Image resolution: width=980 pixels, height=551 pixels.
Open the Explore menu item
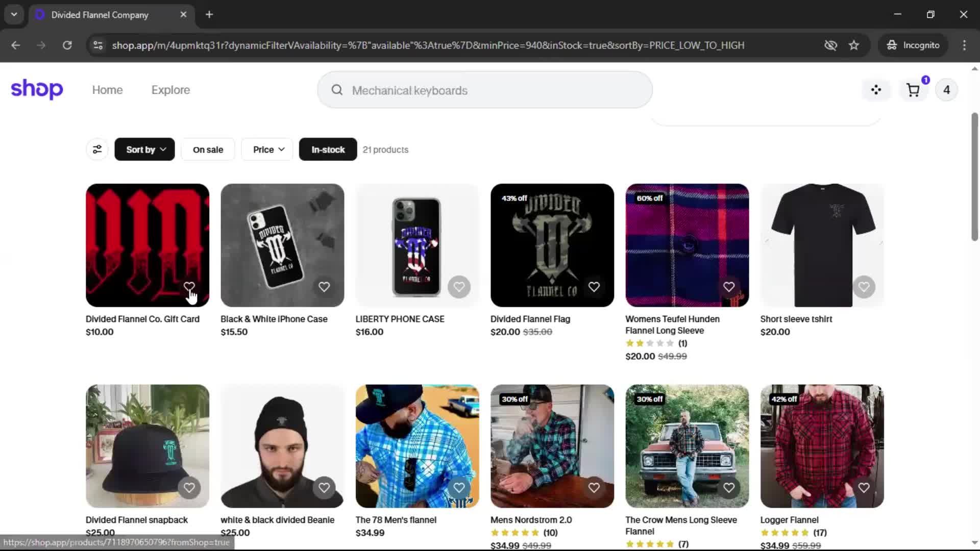tap(170, 90)
